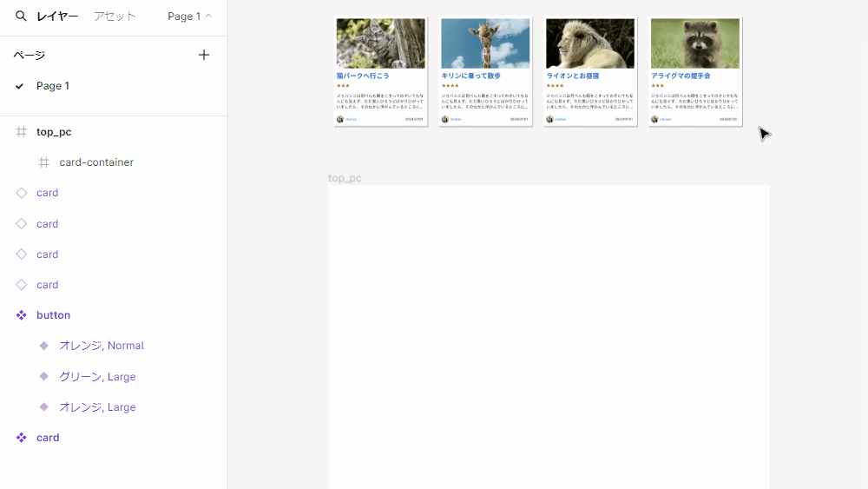Select the button layer name
868x489 pixels.
coord(53,315)
